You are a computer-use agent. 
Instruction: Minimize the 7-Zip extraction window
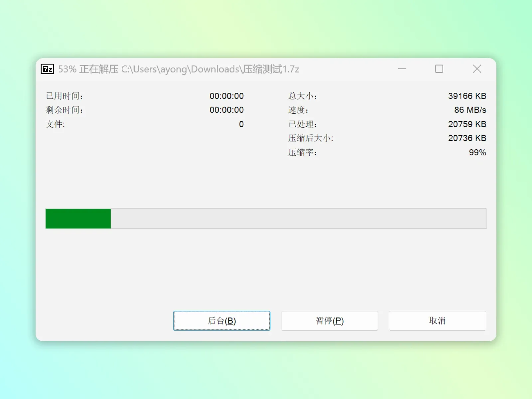click(402, 69)
